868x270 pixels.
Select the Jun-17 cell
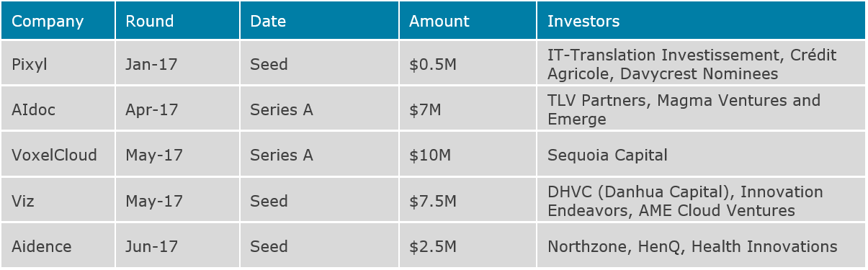[177, 246]
